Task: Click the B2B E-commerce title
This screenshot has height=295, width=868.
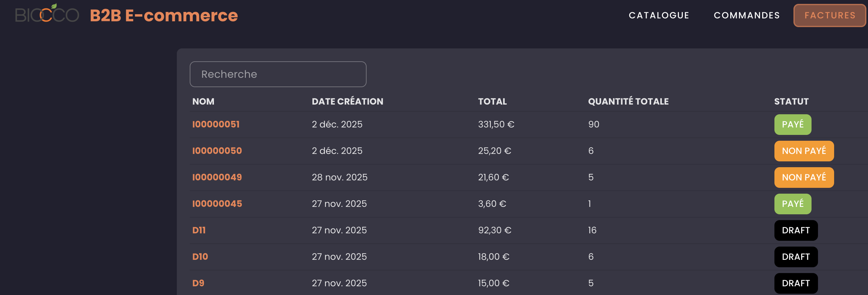Action: click(164, 15)
